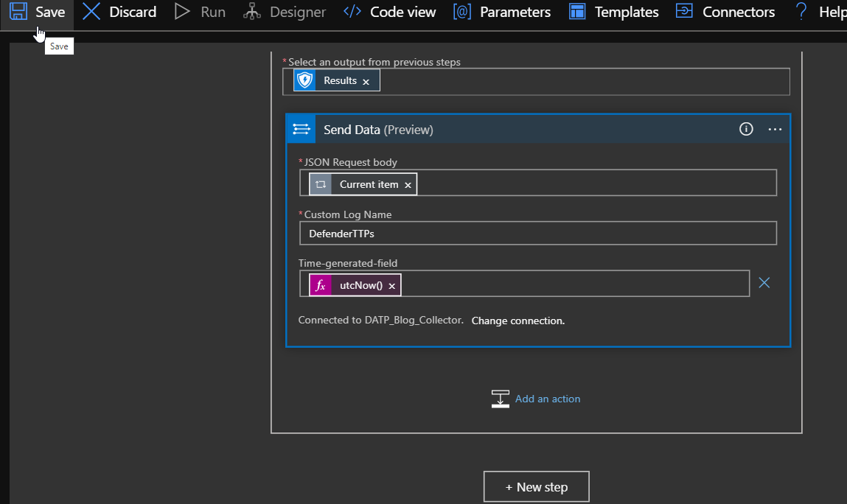
Task: Click the Custom Log Name field
Action: pos(537,234)
